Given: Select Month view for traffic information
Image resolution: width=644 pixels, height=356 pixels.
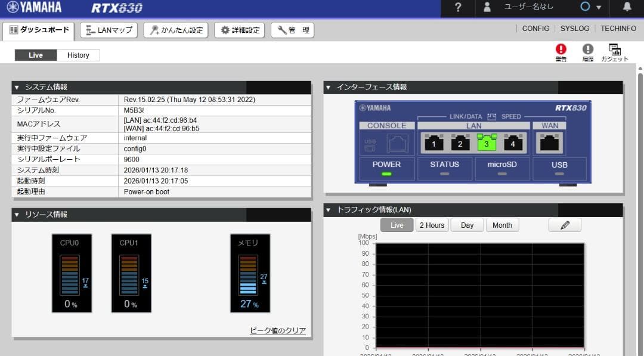Looking at the screenshot, I should 503,225.
